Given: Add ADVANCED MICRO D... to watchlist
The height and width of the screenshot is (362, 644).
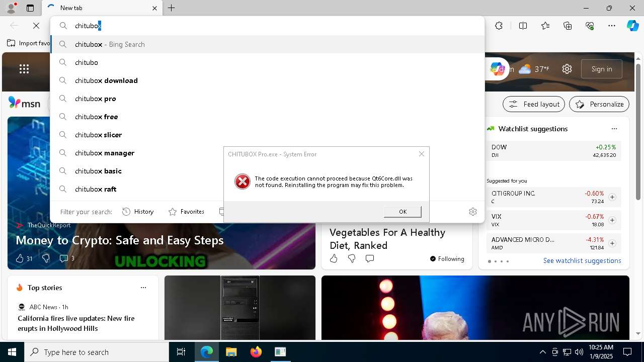Looking at the screenshot, I should (612, 243).
